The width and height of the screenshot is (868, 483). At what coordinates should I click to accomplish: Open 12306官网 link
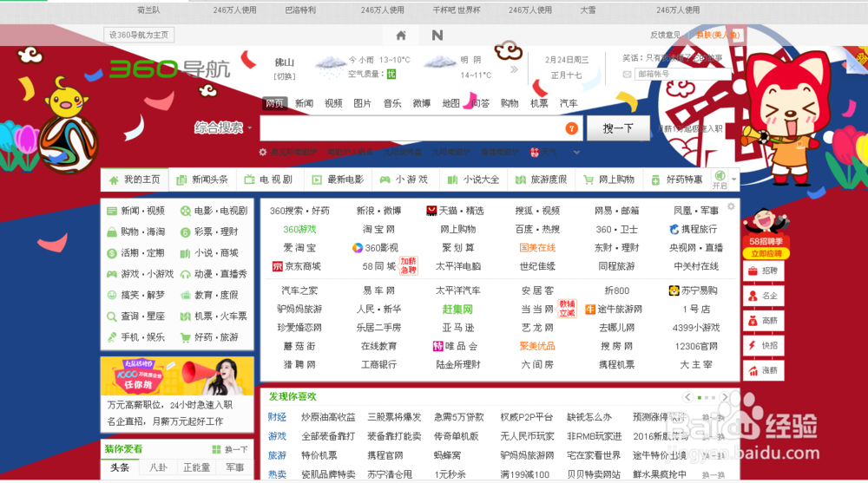696,346
